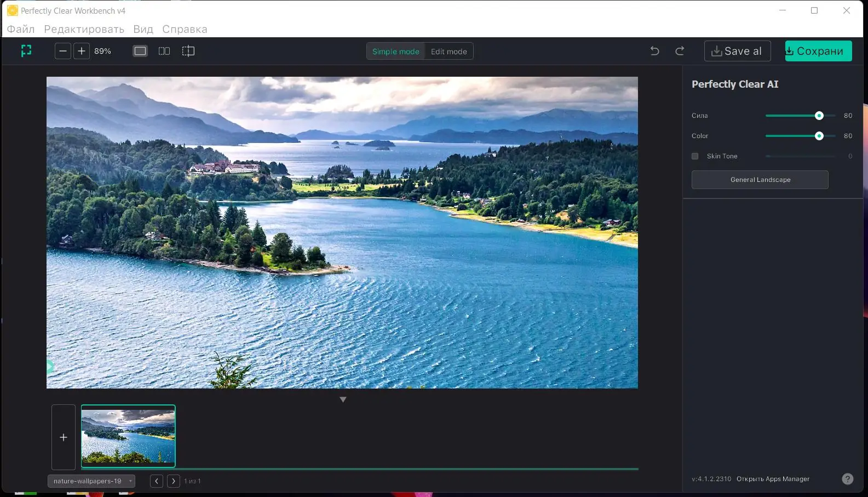The image size is (868, 497).
Task: Add a new image with plus tile
Action: (x=64, y=437)
